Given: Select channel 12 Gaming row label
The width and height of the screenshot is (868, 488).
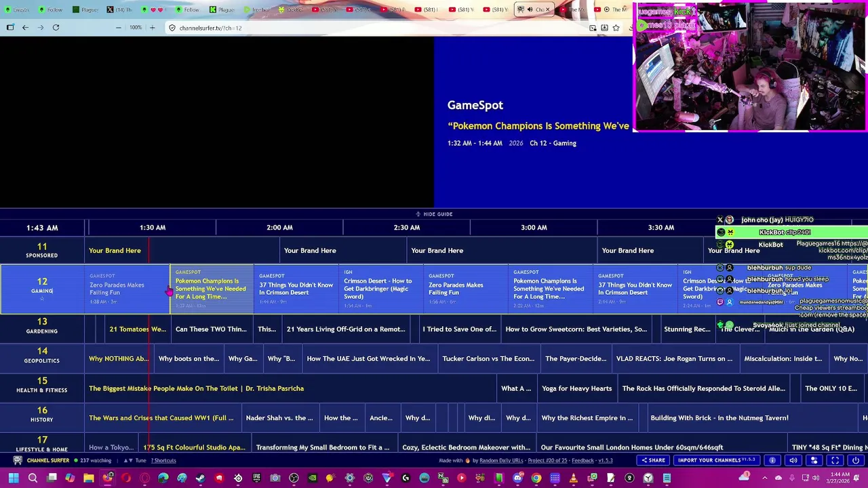Looking at the screenshot, I should [42, 289].
